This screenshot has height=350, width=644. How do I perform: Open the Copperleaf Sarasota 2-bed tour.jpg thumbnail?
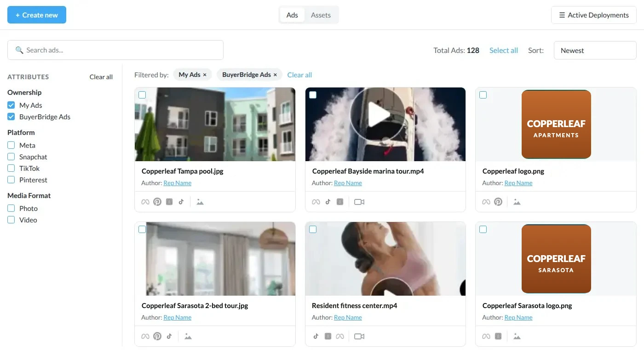tap(215, 259)
